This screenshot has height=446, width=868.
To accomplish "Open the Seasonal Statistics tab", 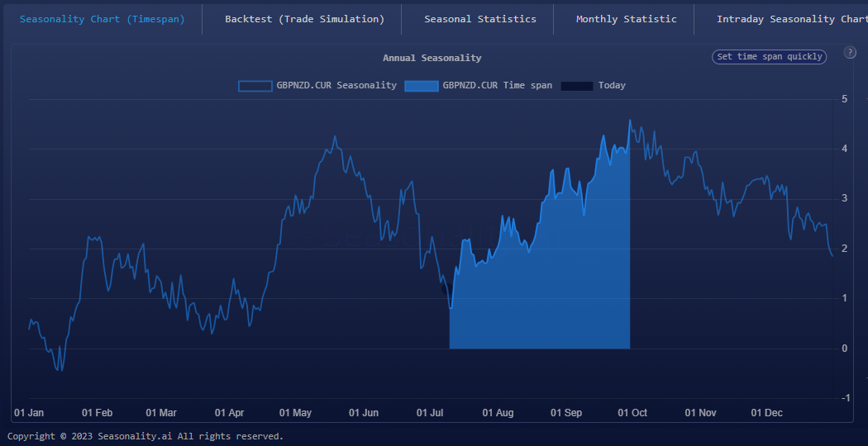I will (x=479, y=19).
